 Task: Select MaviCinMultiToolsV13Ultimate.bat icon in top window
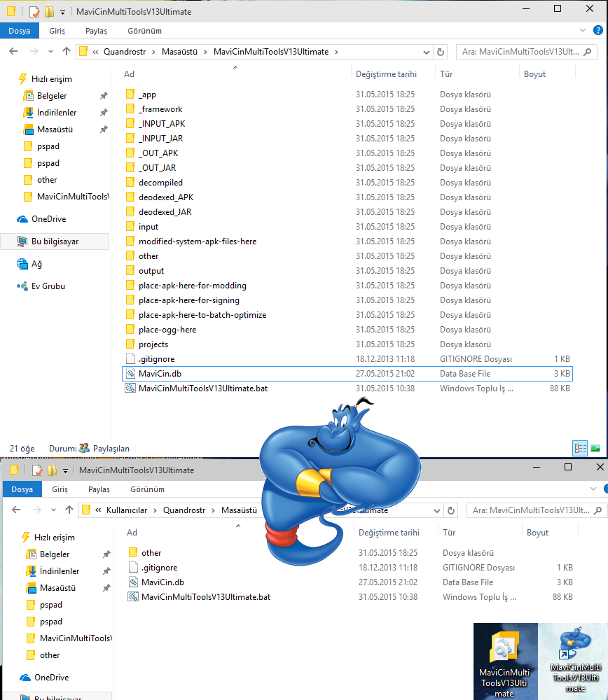pos(130,388)
